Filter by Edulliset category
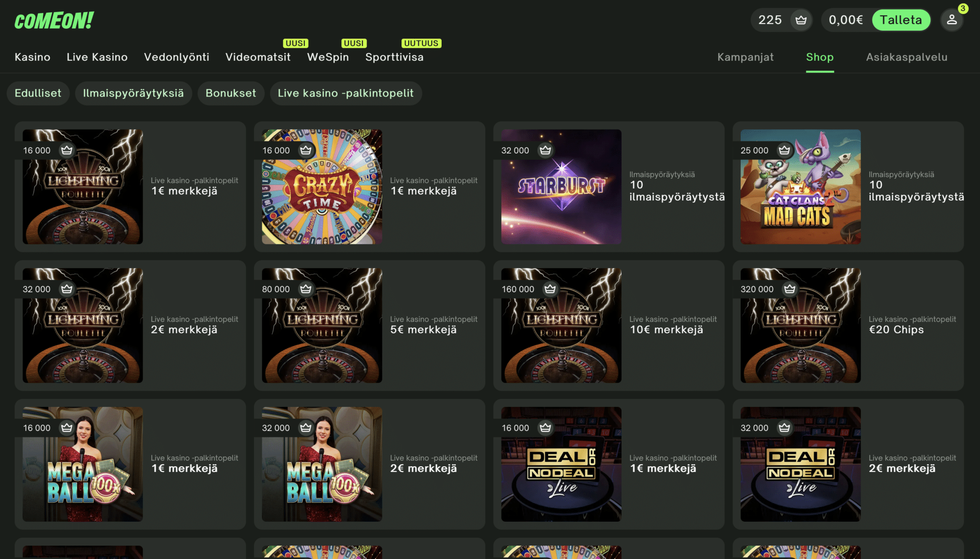980x559 pixels. (38, 93)
